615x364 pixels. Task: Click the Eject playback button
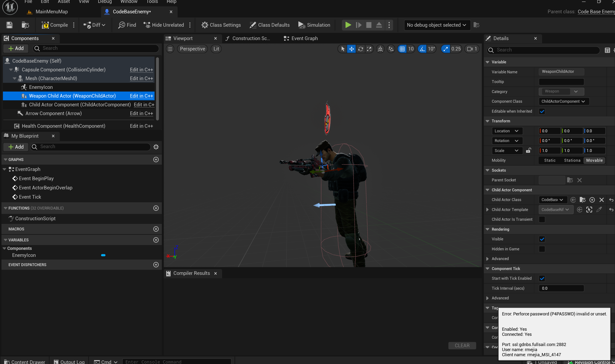[x=379, y=25]
